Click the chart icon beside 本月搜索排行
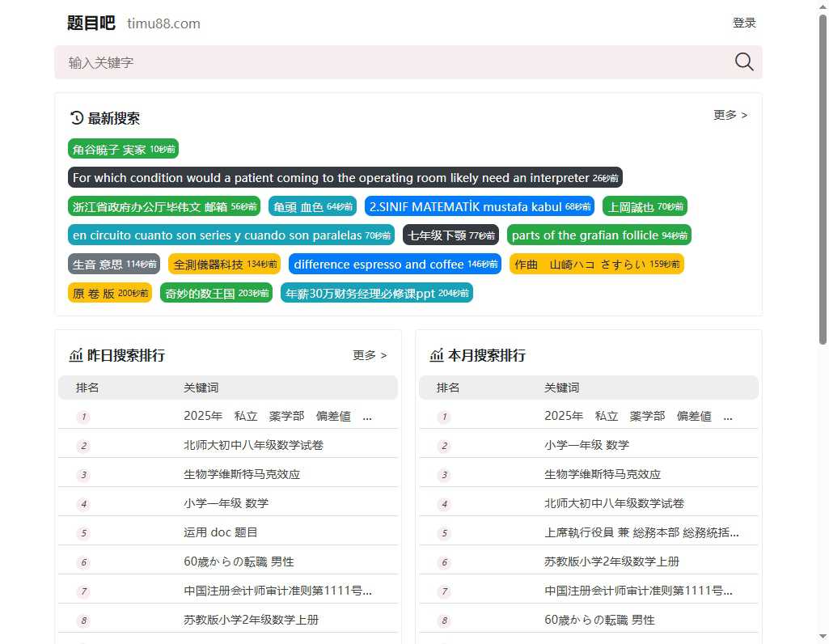Viewport: 829px width, 644px height. pyautogui.click(x=437, y=355)
